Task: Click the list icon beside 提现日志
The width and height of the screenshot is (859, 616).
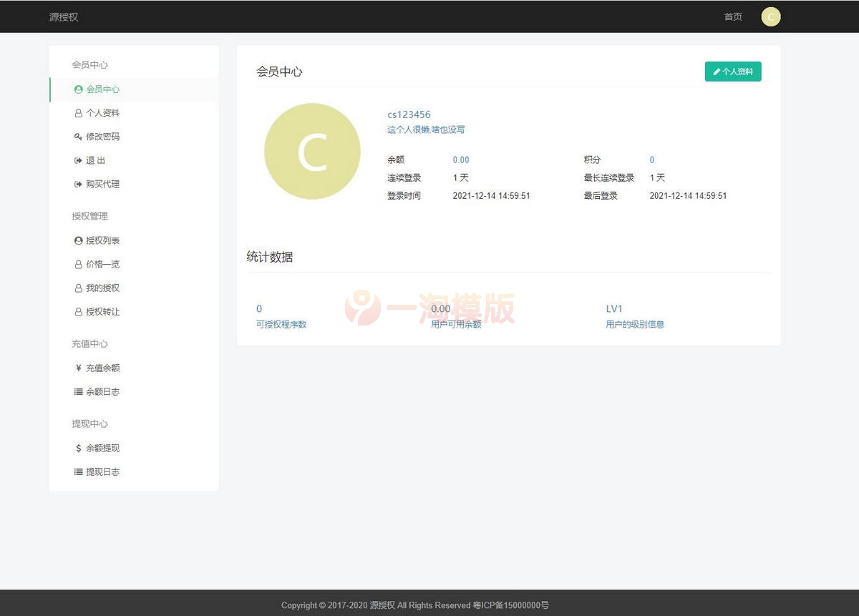Action: (78, 471)
